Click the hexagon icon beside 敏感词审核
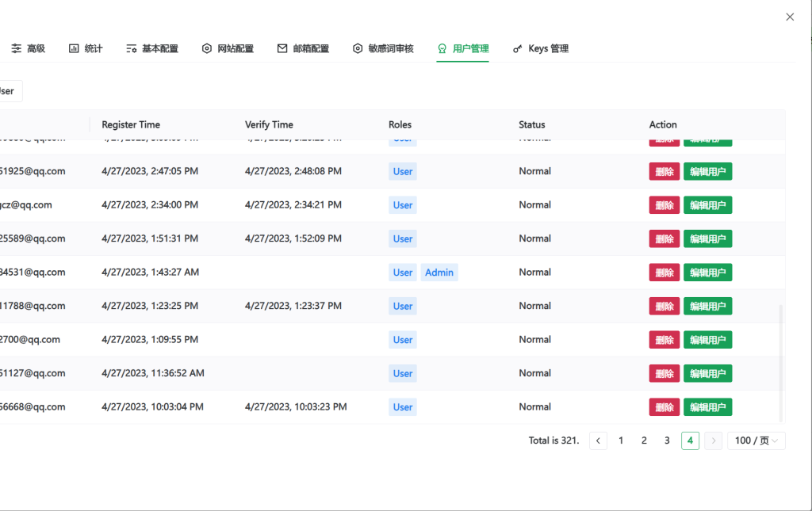 358,48
